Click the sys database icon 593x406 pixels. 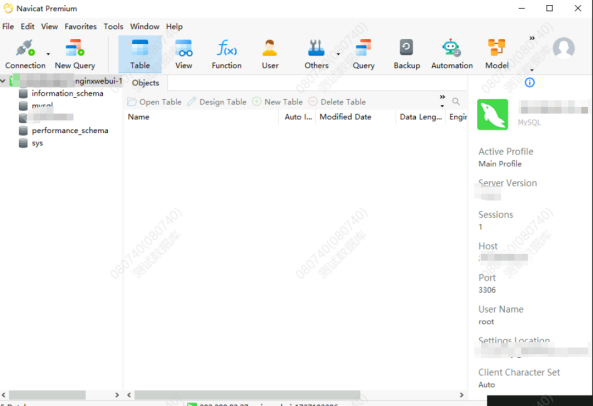pyautogui.click(x=23, y=143)
